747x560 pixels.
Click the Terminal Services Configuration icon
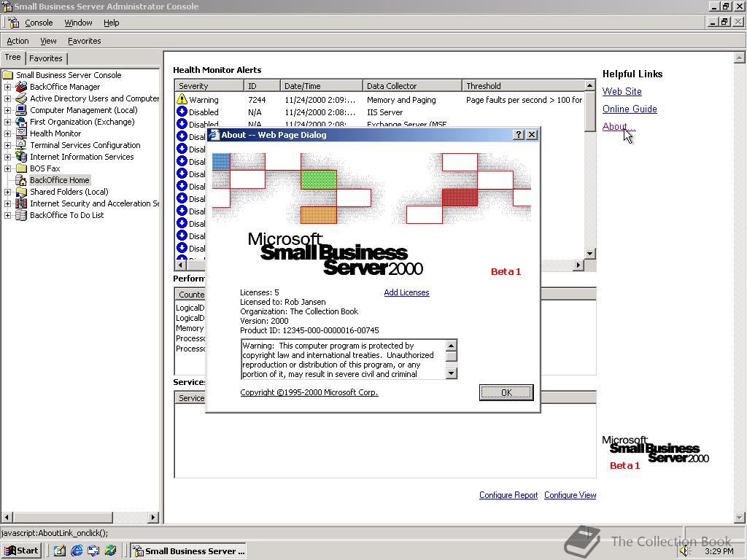coord(21,145)
